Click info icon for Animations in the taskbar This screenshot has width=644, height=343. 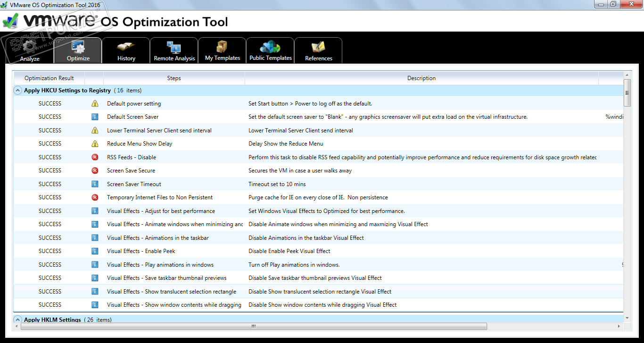pos(95,238)
